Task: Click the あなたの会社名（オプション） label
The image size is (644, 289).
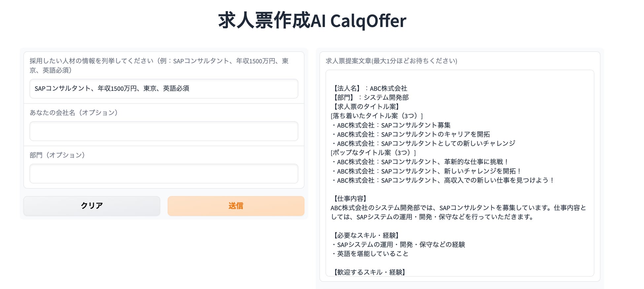Action: coord(74,113)
